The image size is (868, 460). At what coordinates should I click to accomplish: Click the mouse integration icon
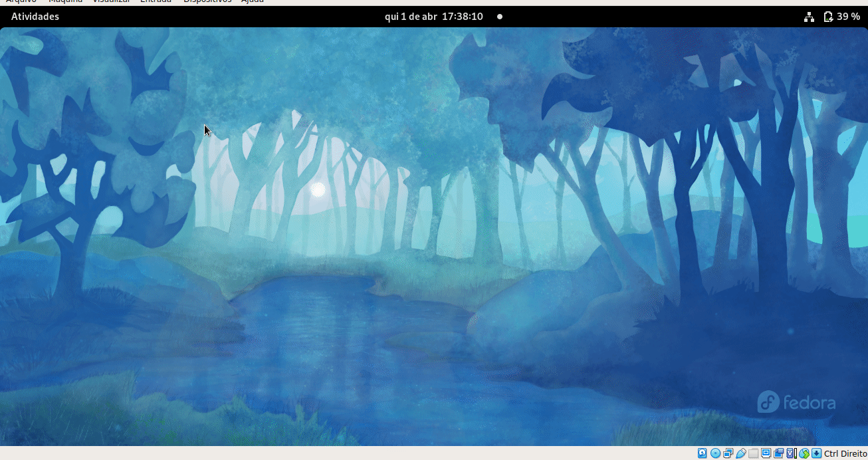[804, 453]
